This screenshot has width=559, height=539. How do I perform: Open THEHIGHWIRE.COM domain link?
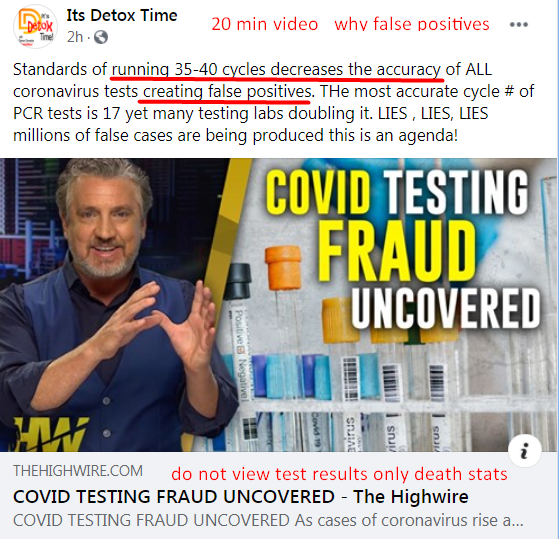point(78,471)
